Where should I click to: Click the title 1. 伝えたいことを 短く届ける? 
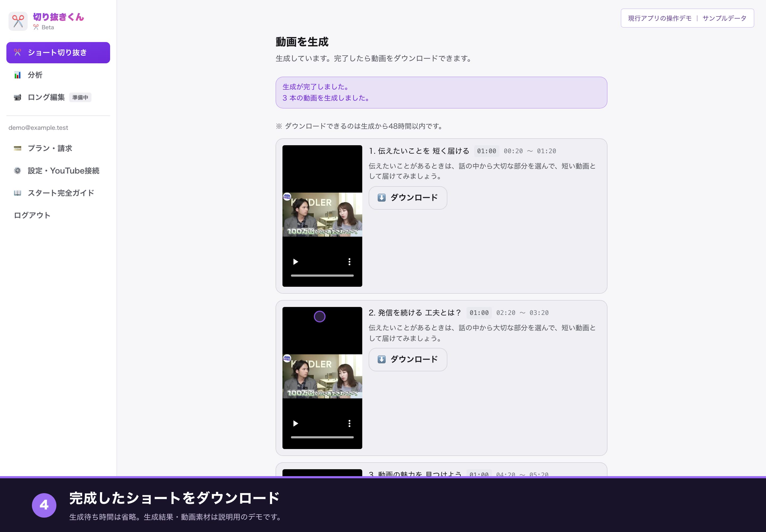(419, 151)
